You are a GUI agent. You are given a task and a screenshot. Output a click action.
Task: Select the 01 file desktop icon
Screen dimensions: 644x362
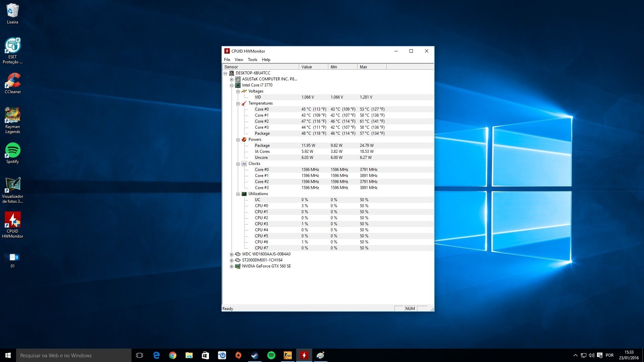click(x=12, y=260)
